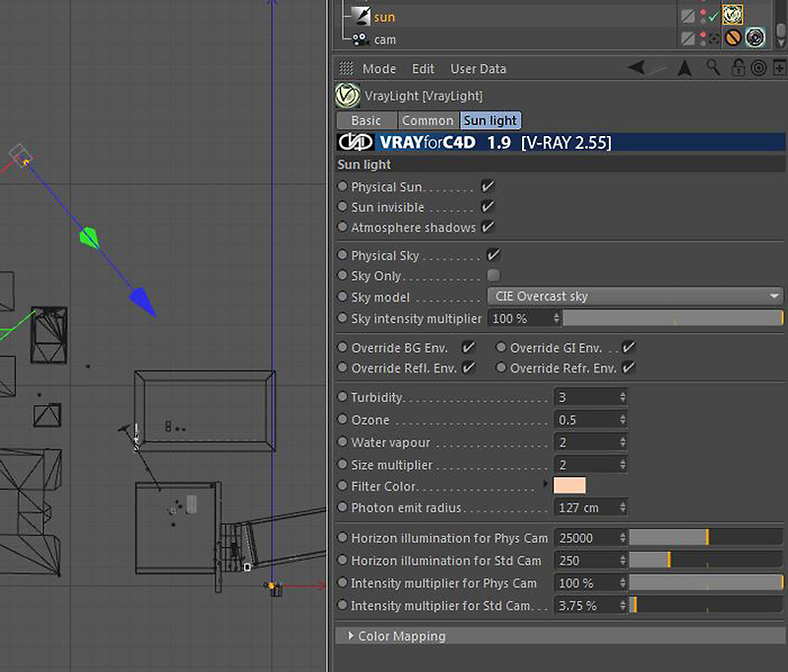The height and width of the screenshot is (672, 788).
Task: Click the sun light object icon
Action: (x=361, y=16)
